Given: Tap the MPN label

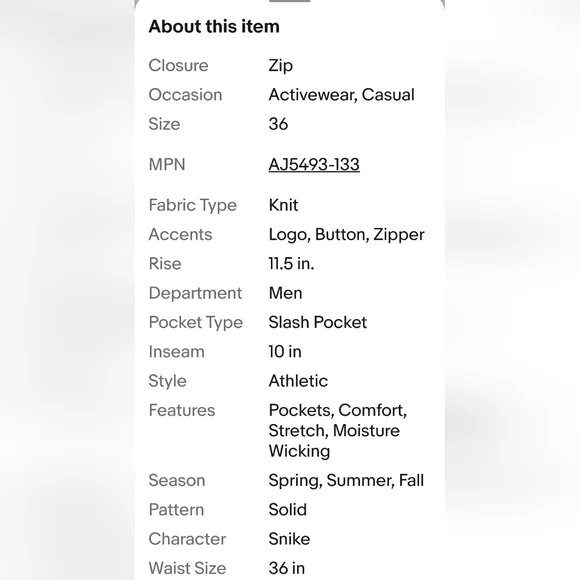Looking at the screenshot, I should click(167, 164).
